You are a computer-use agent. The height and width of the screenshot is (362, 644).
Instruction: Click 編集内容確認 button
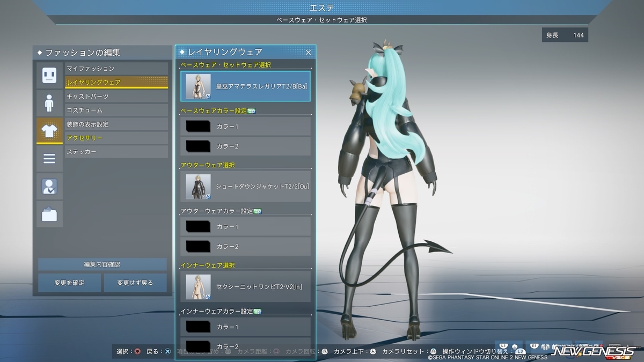(x=102, y=264)
